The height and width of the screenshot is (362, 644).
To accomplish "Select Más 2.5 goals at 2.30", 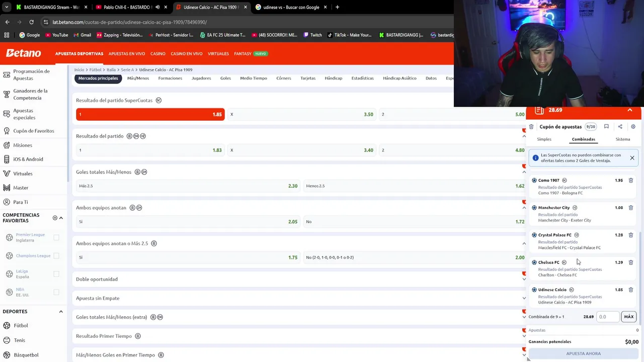I will point(188,186).
